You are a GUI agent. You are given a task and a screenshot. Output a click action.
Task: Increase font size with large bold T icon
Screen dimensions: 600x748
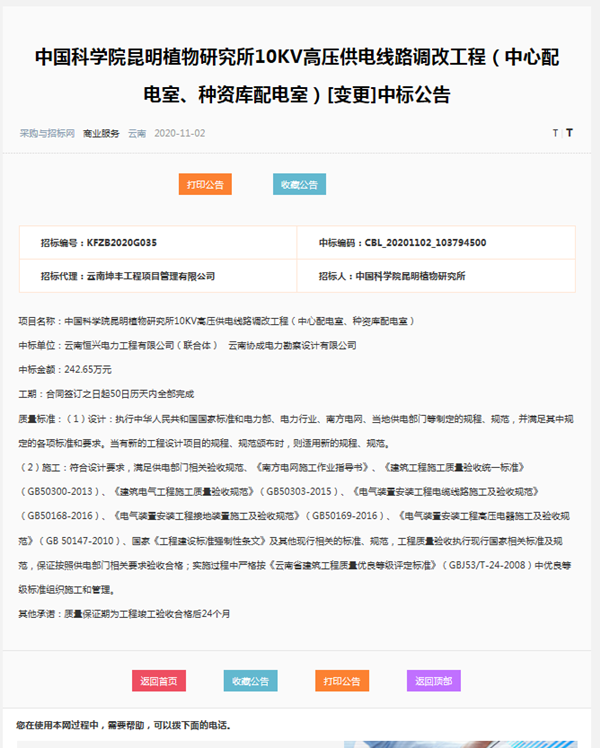tap(569, 133)
